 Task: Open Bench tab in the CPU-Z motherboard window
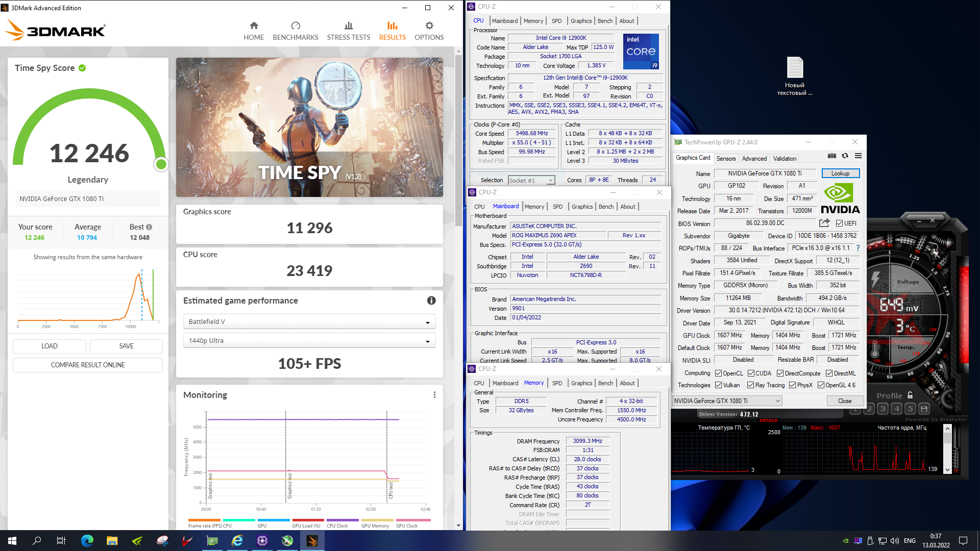pos(606,207)
